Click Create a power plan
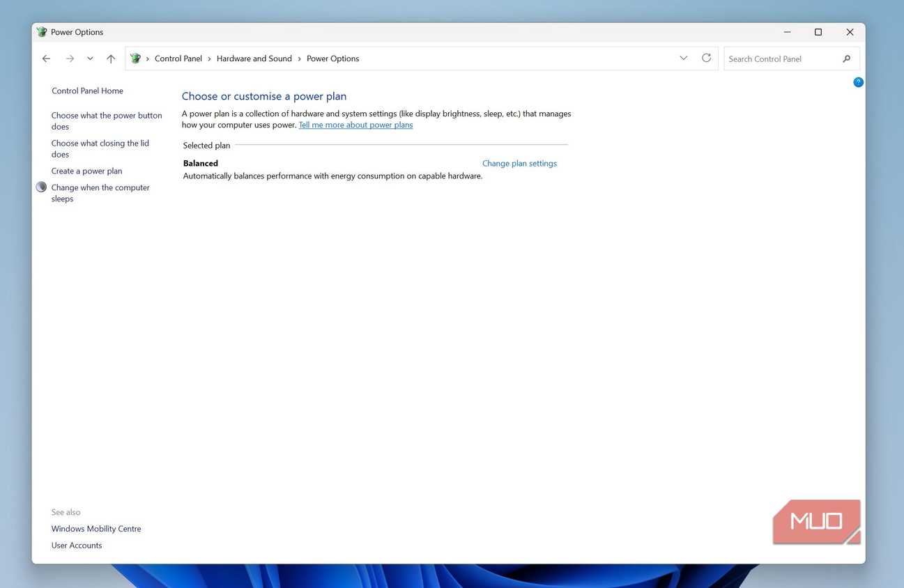 pyautogui.click(x=86, y=171)
